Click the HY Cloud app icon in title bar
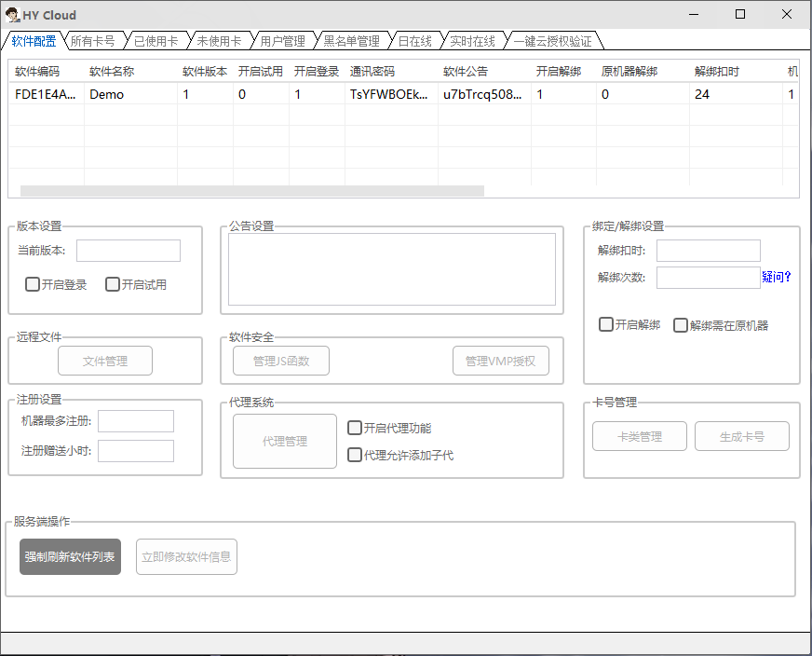The height and width of the screenshot is (656, 812). (13, 15)
